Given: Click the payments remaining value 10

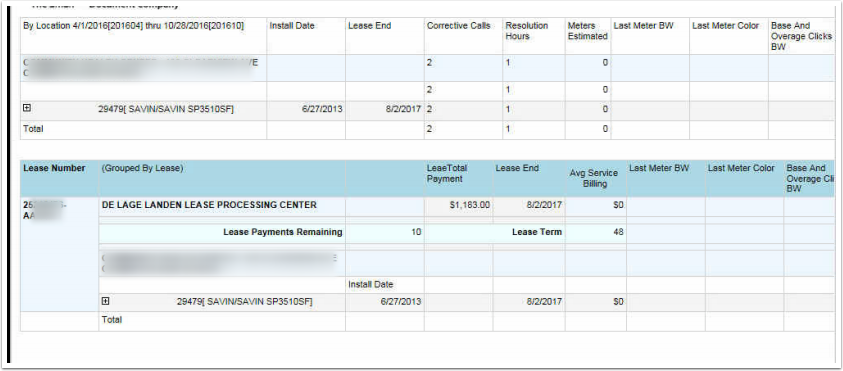Looking at the screenshot, I should [416, 233].
